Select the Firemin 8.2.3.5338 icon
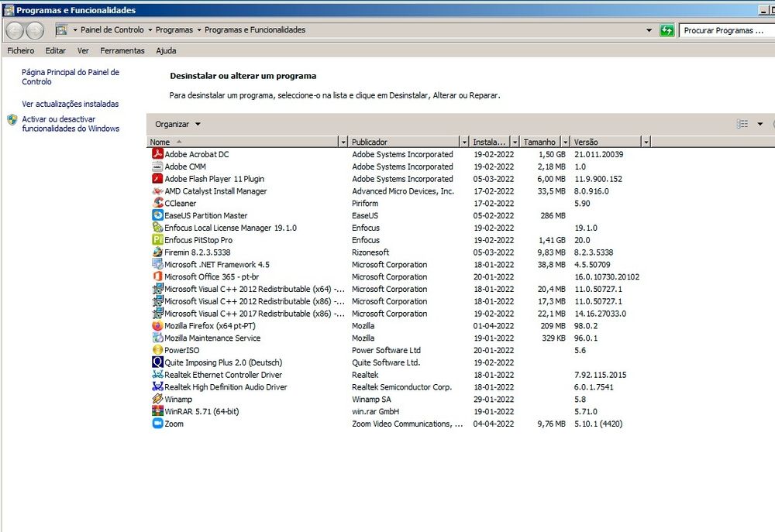775x532 pixels. tap(157, 252)
